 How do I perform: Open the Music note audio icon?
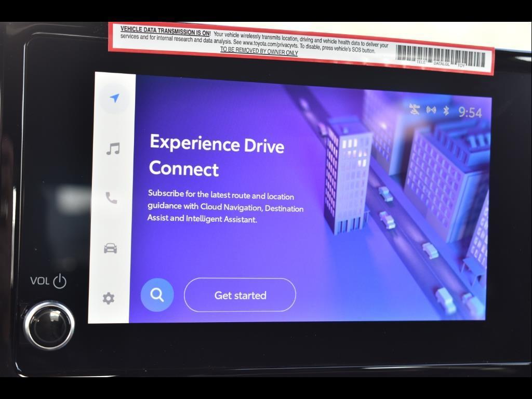pos(113,149)
